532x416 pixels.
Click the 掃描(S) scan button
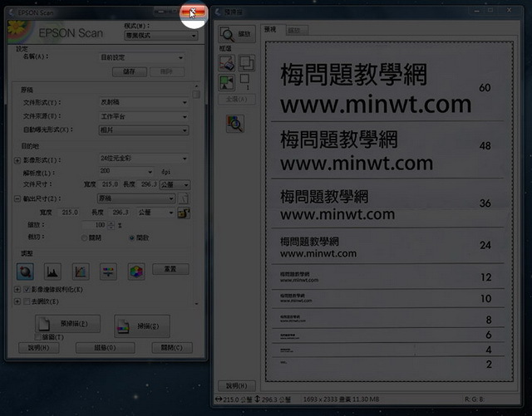(142, 326)
